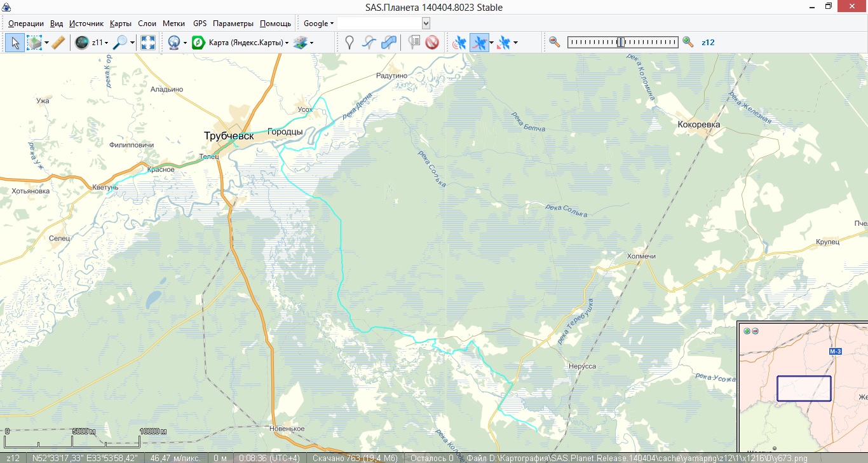868x463 pixels.
Task: Open the Операции menu
Action: click(x=26, y=24)
